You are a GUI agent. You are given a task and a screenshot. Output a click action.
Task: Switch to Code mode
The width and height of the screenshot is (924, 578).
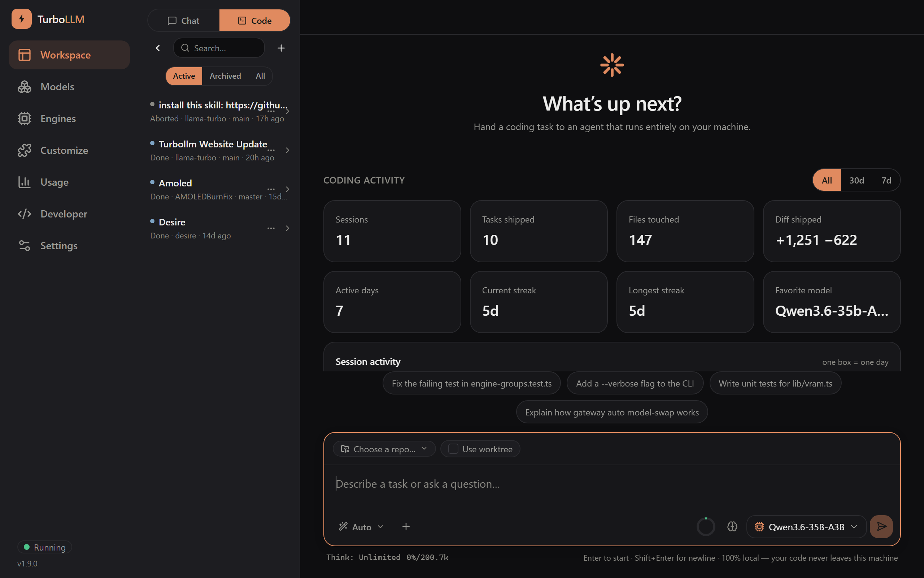(x=255, y=21)
